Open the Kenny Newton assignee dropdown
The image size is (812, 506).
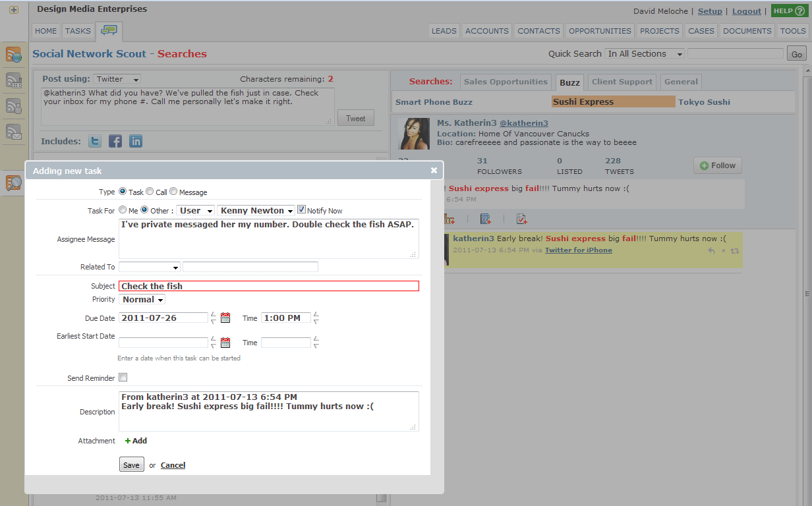(256, 211)
